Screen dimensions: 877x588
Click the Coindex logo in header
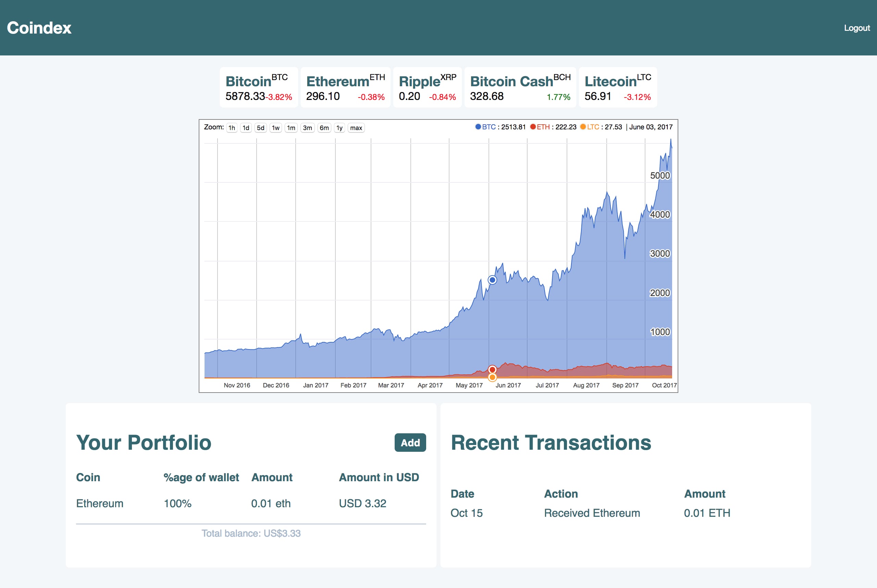tap(39, 28)
